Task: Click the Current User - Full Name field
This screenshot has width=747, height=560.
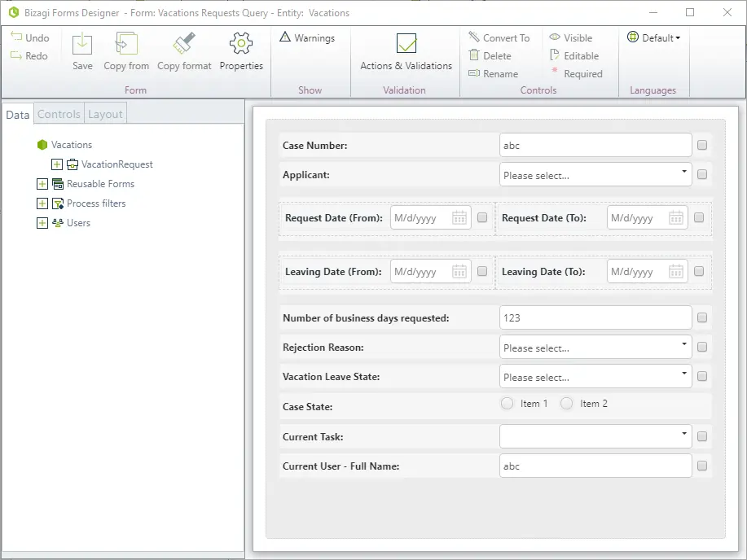Action: point(595,466)
